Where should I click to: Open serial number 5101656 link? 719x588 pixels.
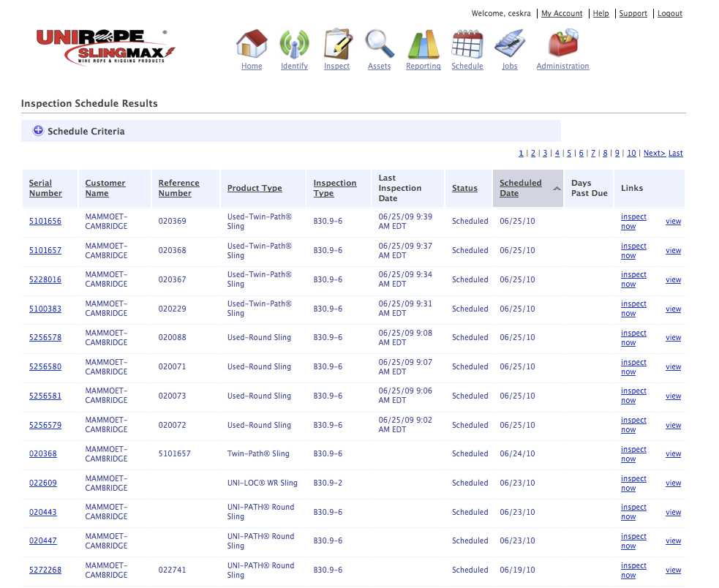pyautogui.click(x=45, y=221)
